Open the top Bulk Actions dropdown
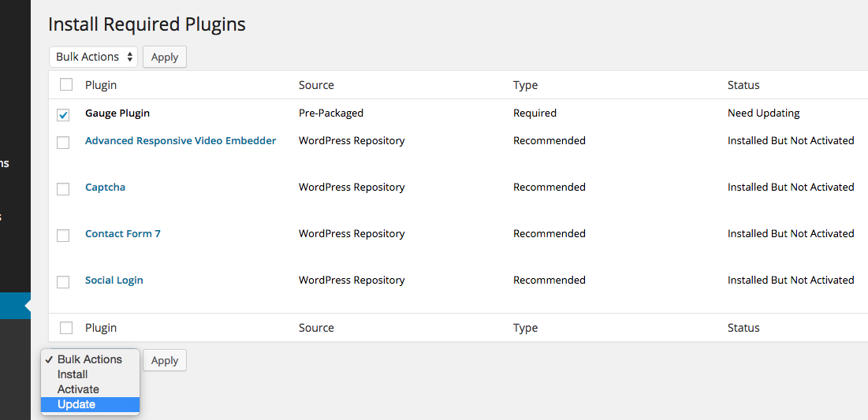 tap(93, 57)
